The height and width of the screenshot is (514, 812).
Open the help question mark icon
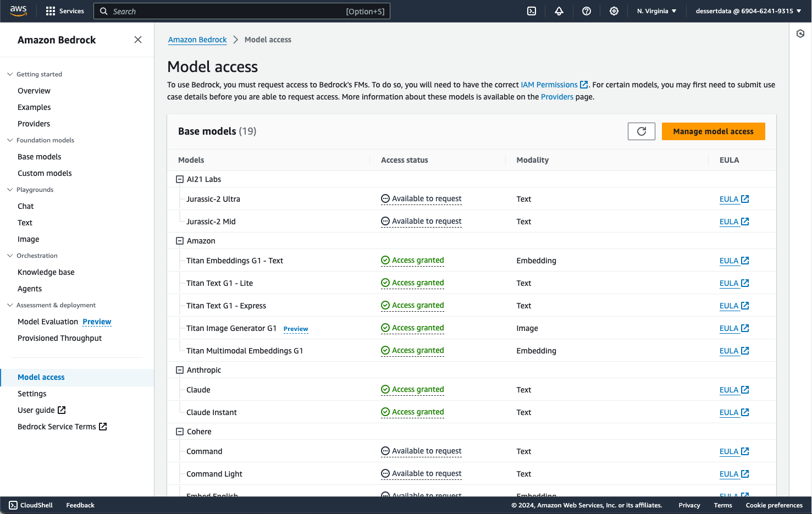pos(587,11)
